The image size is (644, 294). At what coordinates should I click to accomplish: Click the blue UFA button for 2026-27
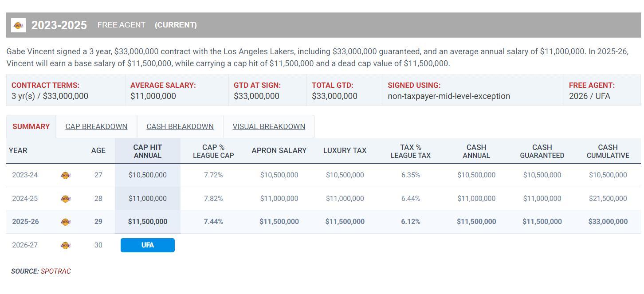point(148,245)
